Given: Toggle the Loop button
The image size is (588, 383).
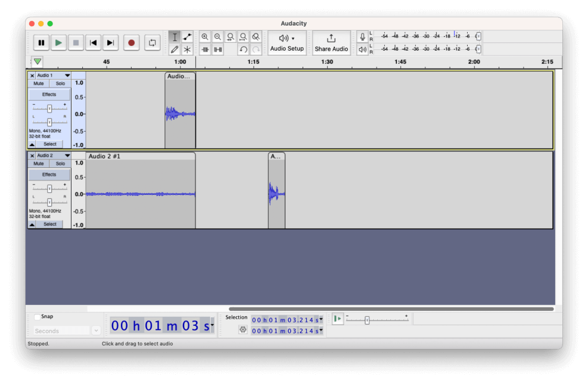Looking at the screenshot, I should click(153, 43).
